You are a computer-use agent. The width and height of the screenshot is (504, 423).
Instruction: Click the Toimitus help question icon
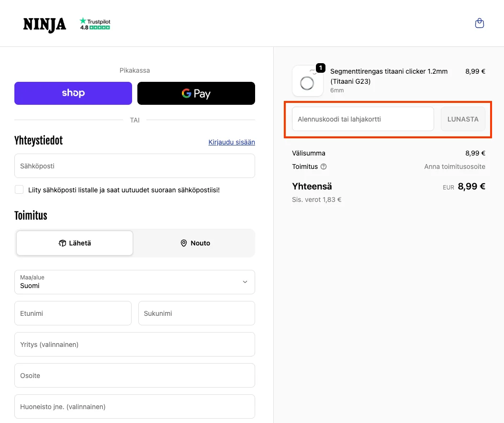tap(324, 167)
